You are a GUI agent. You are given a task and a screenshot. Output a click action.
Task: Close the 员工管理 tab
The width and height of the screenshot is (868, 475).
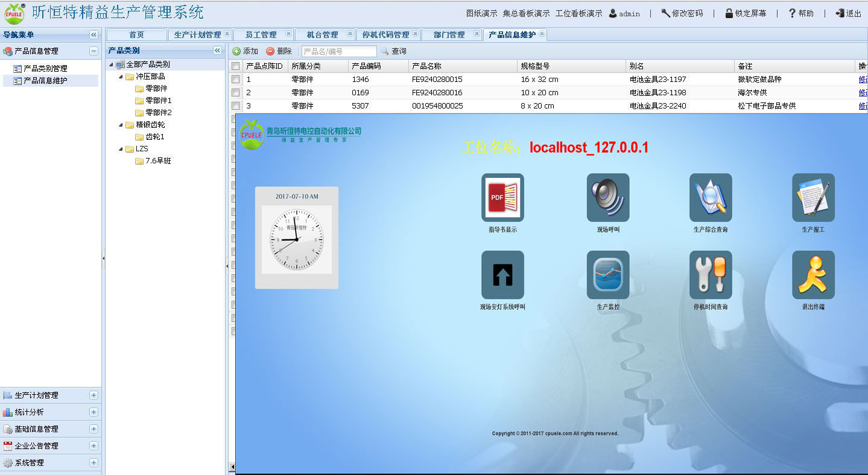(288, 34)
